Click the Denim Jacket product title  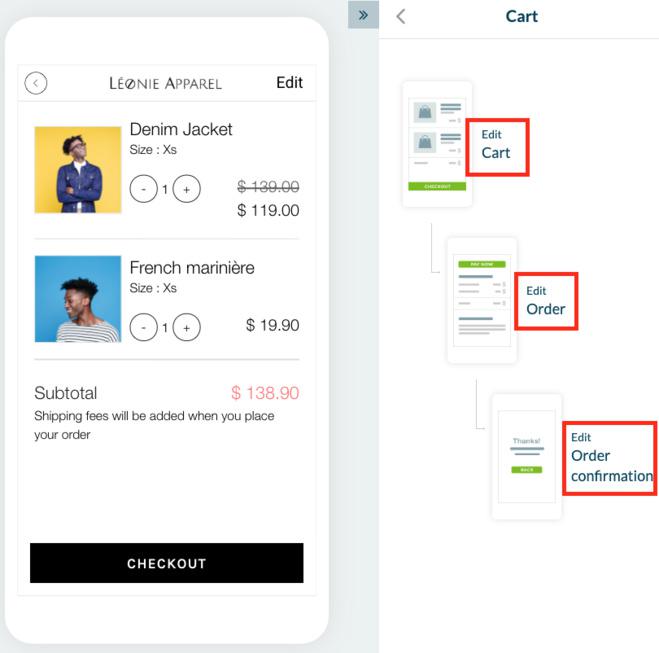[181, 129]
